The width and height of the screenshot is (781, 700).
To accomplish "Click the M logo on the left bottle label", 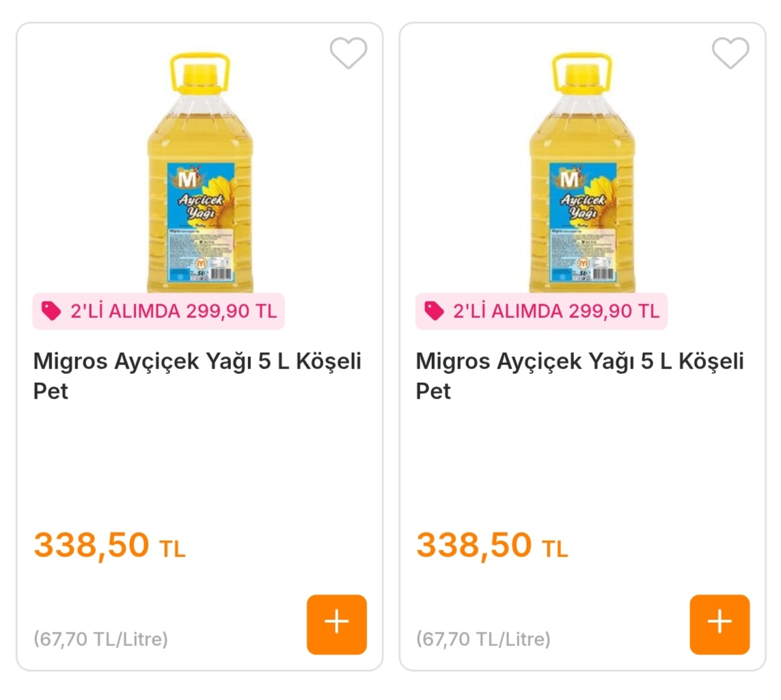I will [187, 180].
